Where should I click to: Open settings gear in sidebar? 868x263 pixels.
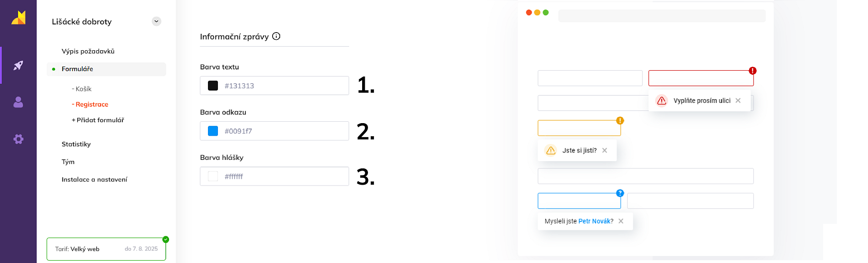[x=18, y=139]
